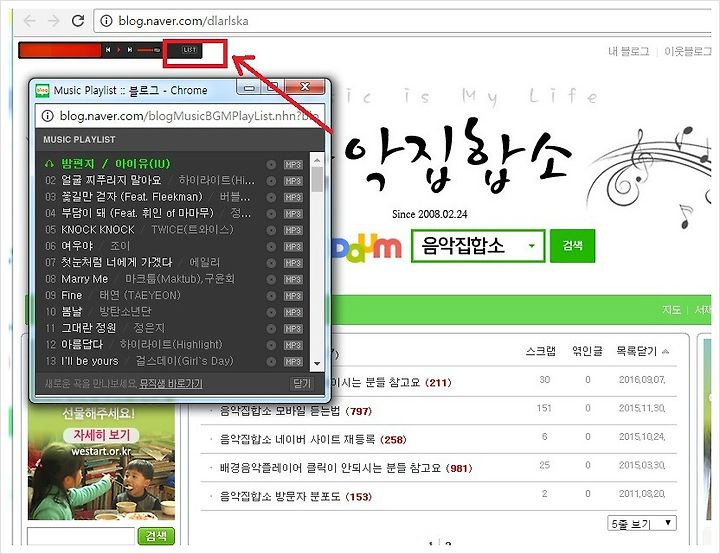
Task: Click the MP3 badge for Marry Me
Action: 293,279
